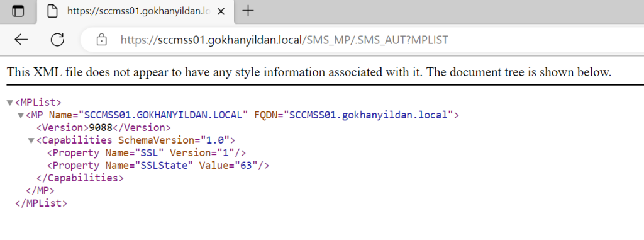Click the SSL Property line

(x=147, y=153)
